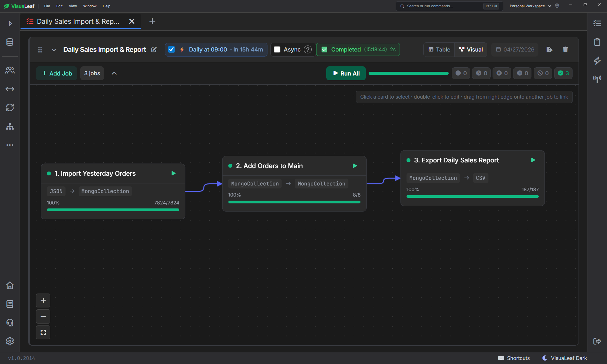
Task: Click the export file icon beside date
Action: 549,50
